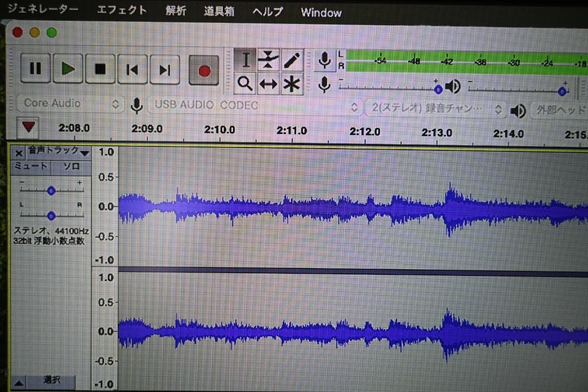Open the 解析 menu
The width and height of the screenshot is (588, 392).
tap(175, 11)
